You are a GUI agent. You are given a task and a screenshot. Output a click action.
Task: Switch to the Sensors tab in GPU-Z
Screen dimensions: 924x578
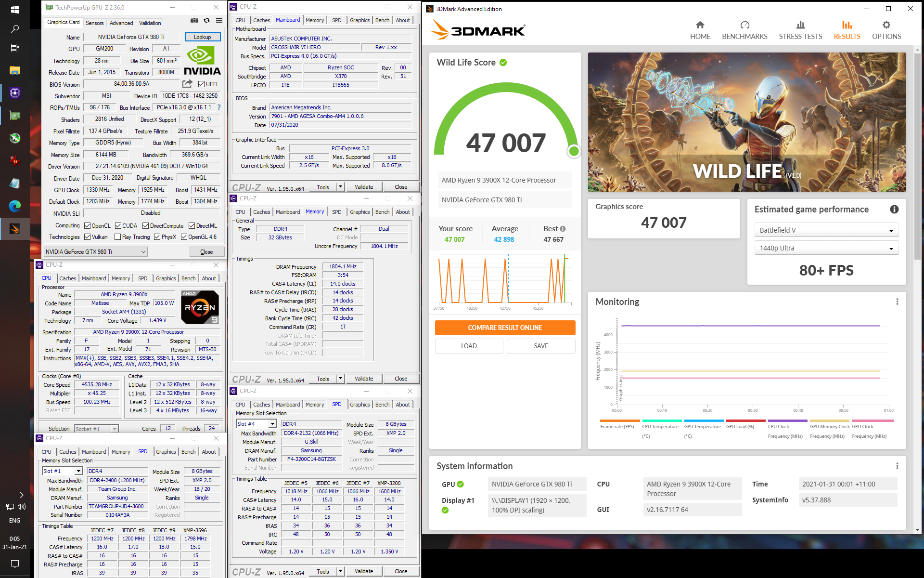94,23
